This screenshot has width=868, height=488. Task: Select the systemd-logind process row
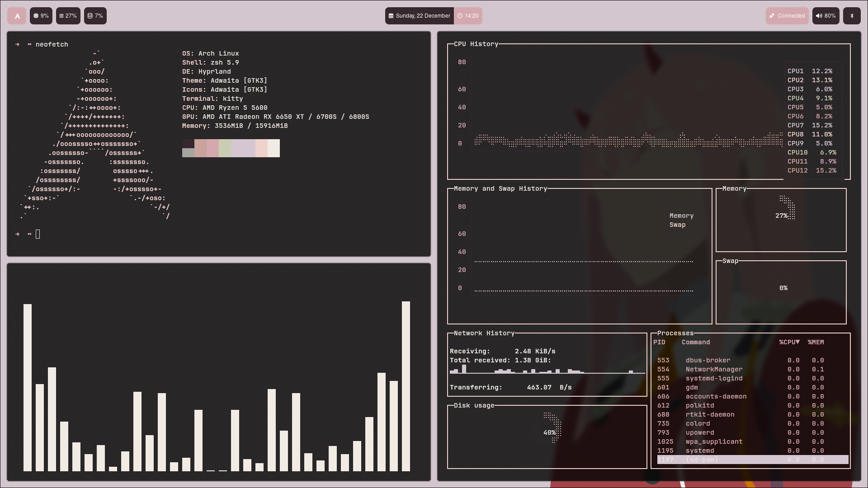point(753,379)
